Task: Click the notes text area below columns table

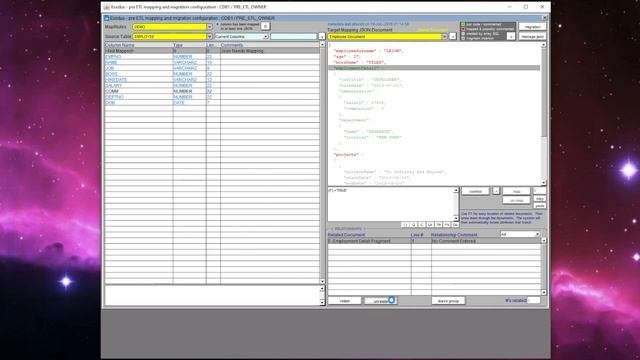Action: [212, 296]
